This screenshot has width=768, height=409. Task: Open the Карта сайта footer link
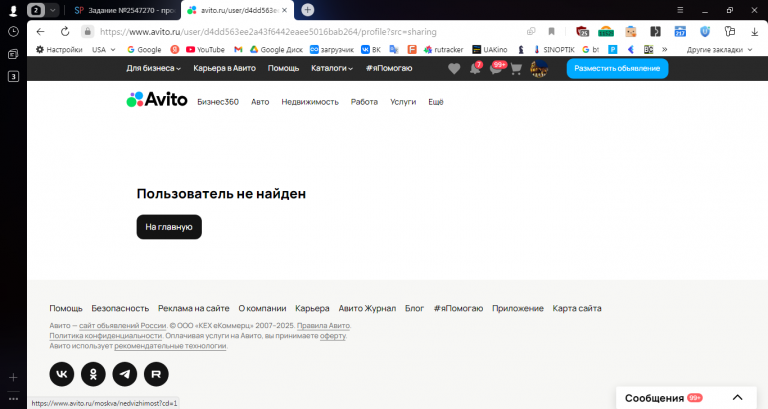tap(577, 308)
